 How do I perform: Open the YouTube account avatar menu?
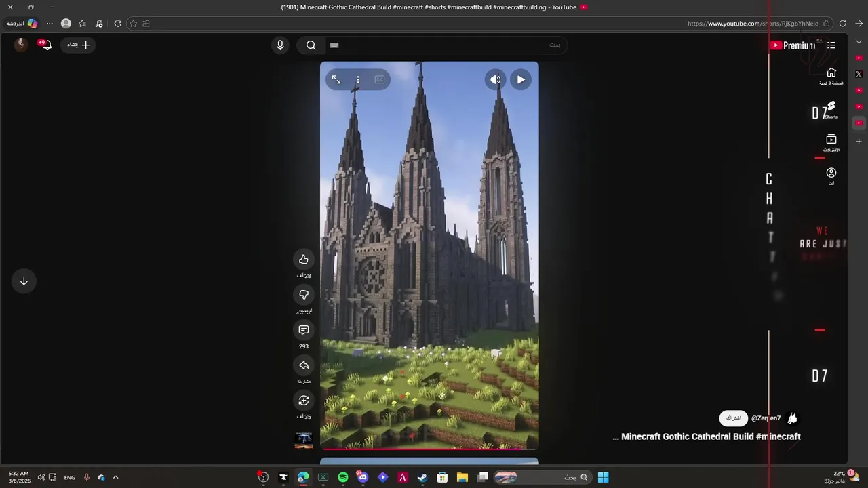(x=21, y=45)
